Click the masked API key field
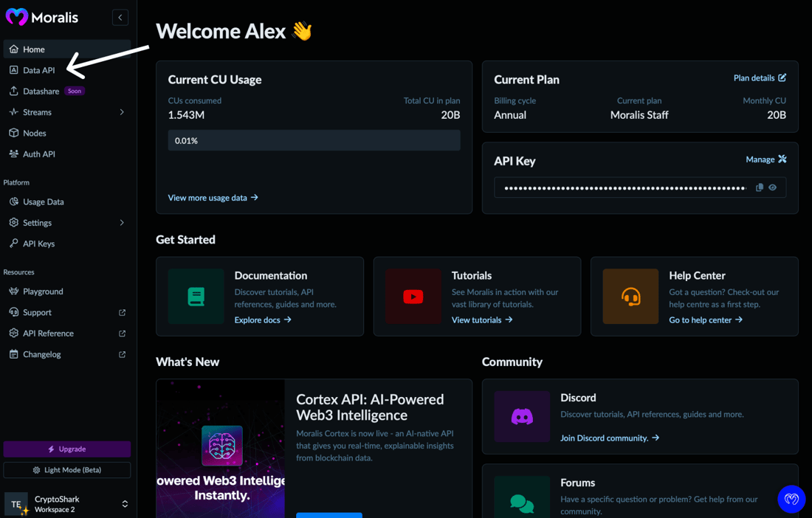812x518 pixels. coord(639,187)
